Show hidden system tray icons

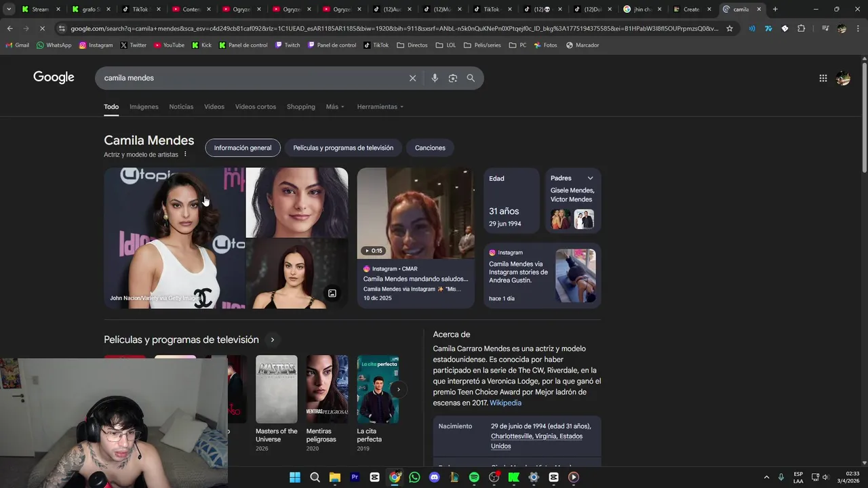[766, 477]
